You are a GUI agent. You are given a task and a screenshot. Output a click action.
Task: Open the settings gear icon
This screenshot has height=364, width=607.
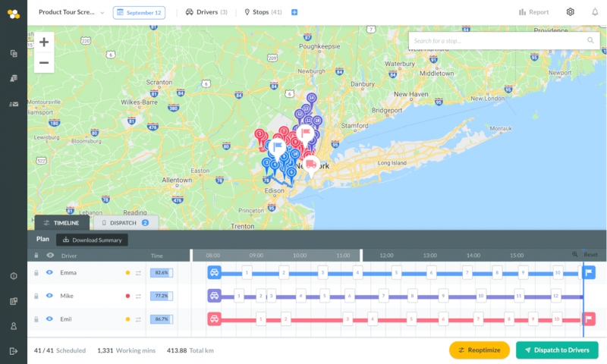571,12
